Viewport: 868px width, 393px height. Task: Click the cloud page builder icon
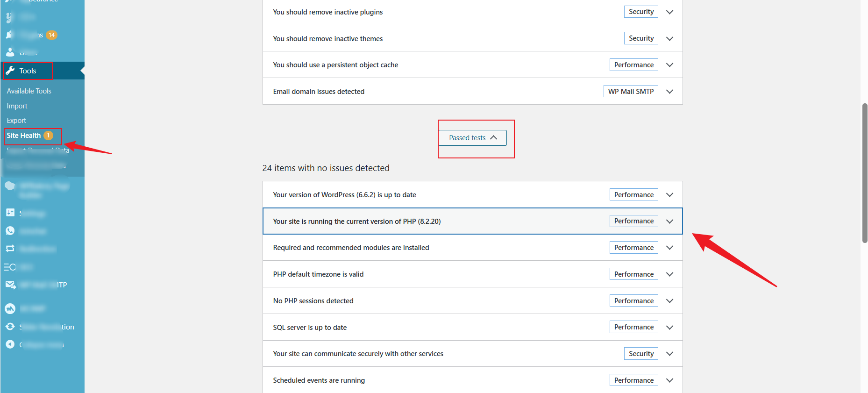pos(10,186)
